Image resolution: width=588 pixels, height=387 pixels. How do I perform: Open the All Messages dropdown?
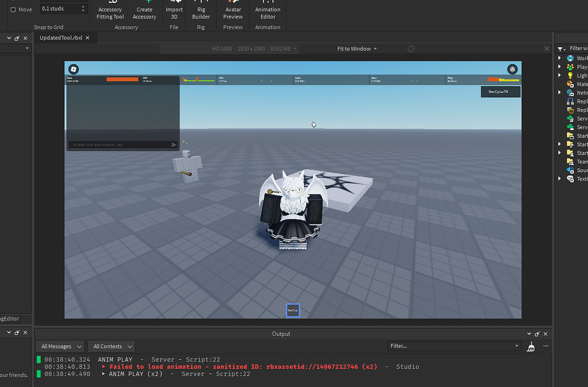click(59, 346)
